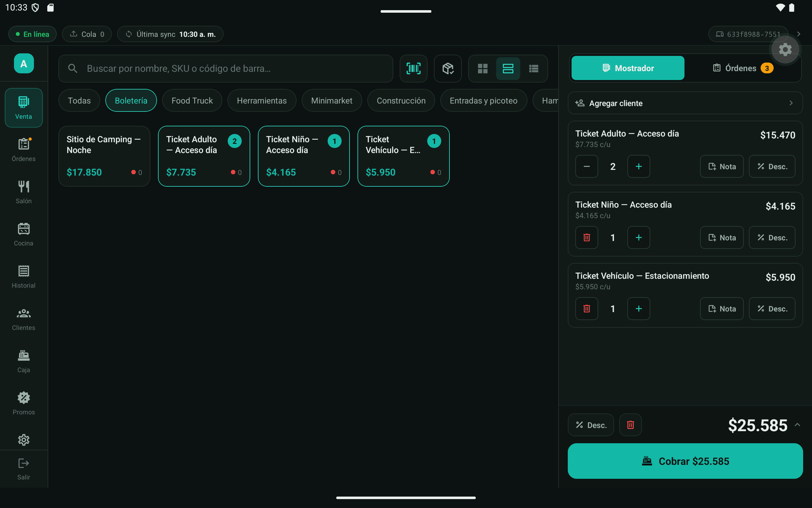Open the floating settings gear button
The height and width of the screenshot is (508, 812).
[x=785, y=50]
